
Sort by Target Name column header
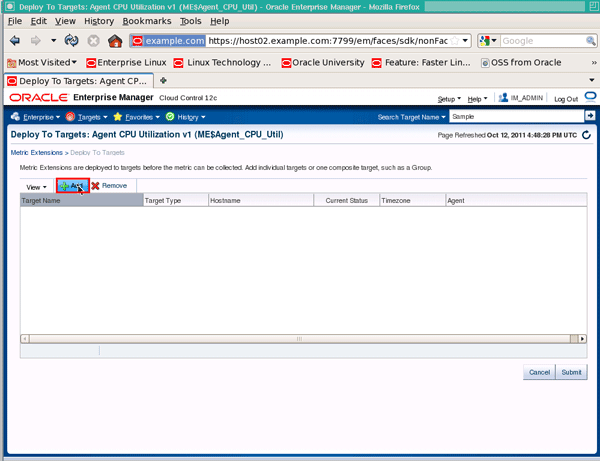(x=82, y=200)
